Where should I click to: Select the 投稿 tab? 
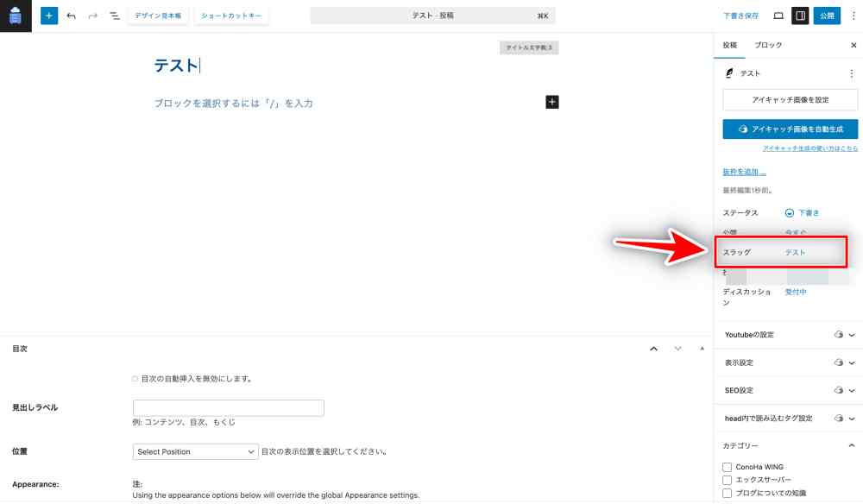[730, 45]
